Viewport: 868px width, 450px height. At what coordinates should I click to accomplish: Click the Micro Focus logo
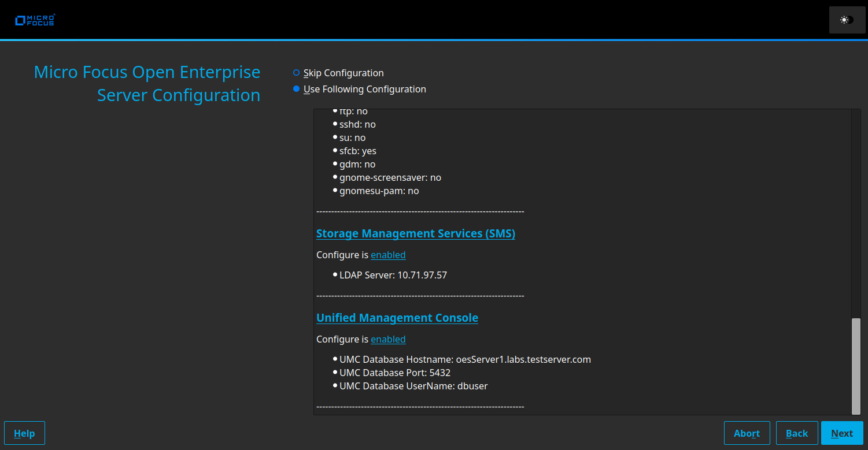click(x=35, y=20)
